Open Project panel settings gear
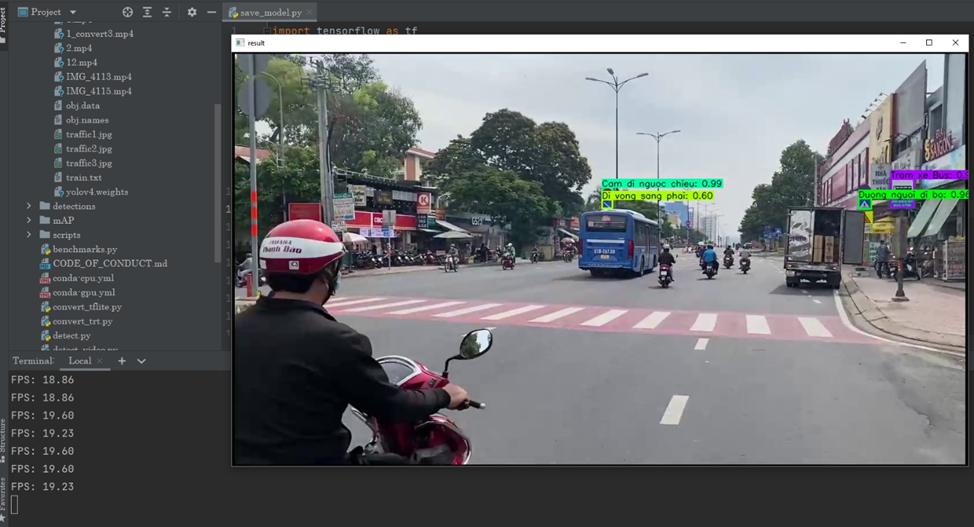The height and width of the screenshot is (527, 974). (x=192, y=12)
